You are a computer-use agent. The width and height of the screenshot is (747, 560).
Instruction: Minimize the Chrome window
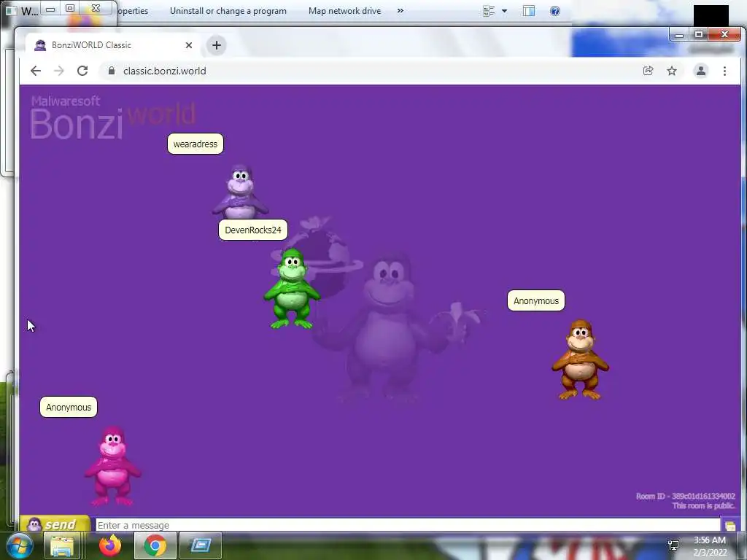(x=679, y=35)
